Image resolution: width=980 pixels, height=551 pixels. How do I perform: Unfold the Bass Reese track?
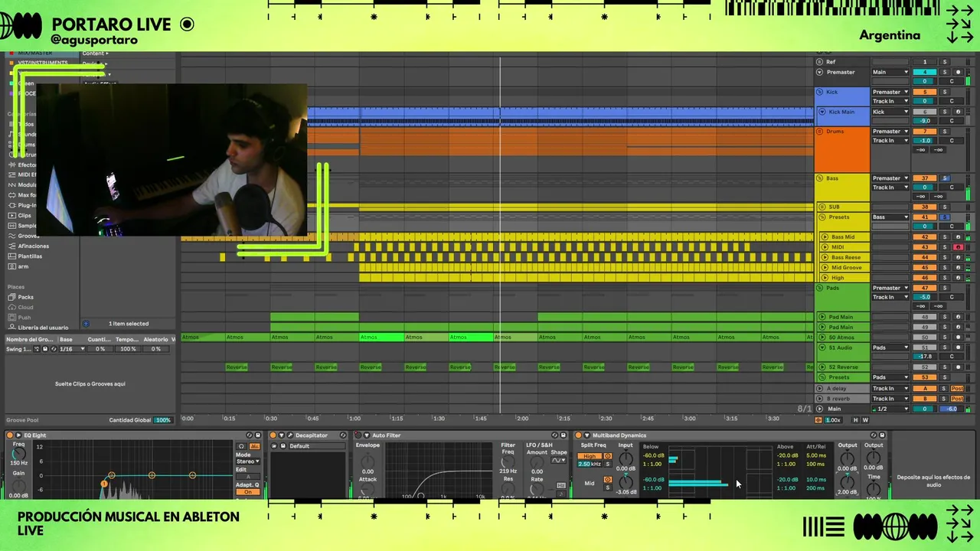point(825,257)
